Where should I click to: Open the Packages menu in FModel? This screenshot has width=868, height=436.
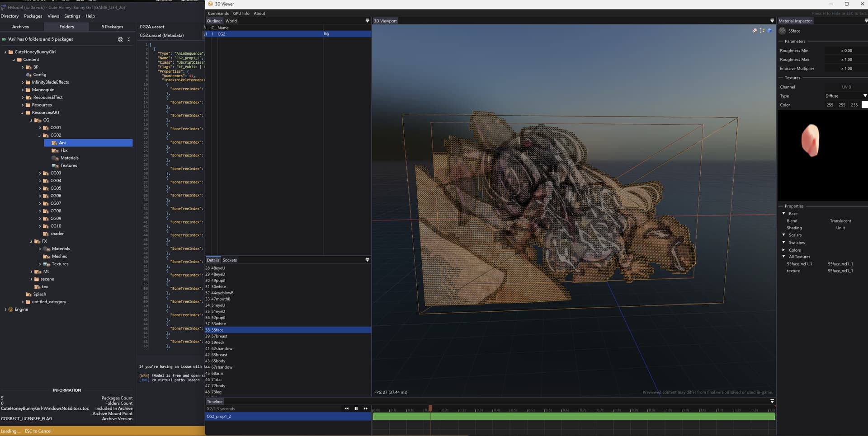(x=33, y=16)
